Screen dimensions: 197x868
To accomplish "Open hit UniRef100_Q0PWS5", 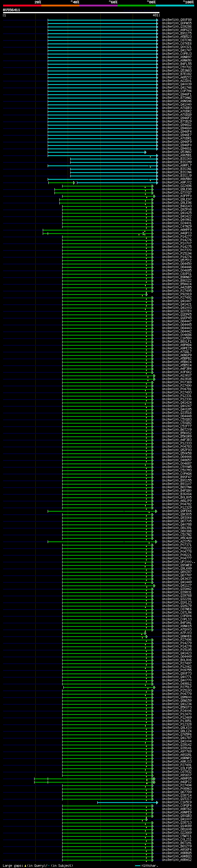I will 177,23.
